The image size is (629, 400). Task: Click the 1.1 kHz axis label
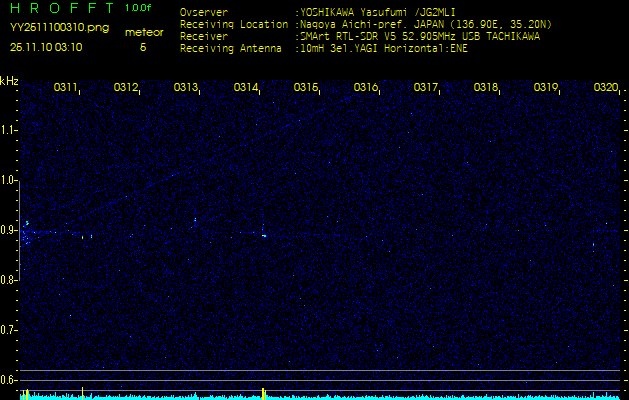9,130
